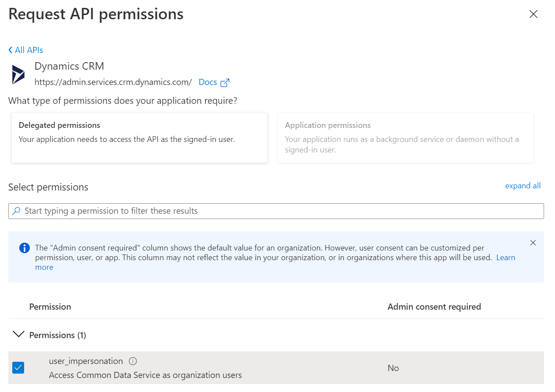Click the expand all link
The width and height of the screenshot is (555, 392).
(523, 186)
